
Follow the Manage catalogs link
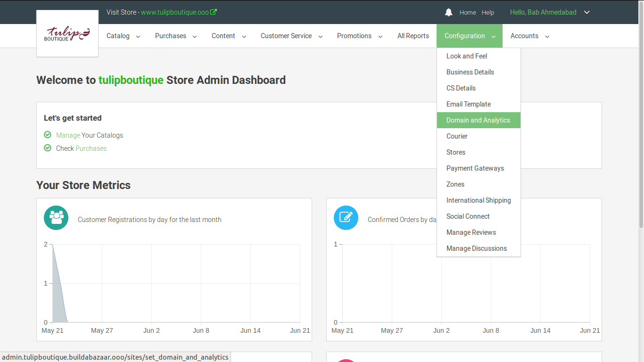[x=68, y=135]
